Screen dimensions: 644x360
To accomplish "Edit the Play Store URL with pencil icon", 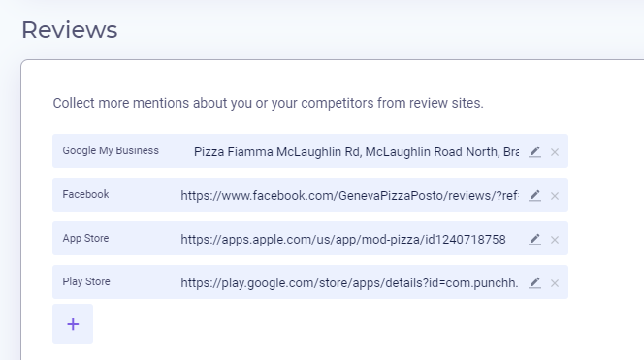I will [x=534, y=282].
